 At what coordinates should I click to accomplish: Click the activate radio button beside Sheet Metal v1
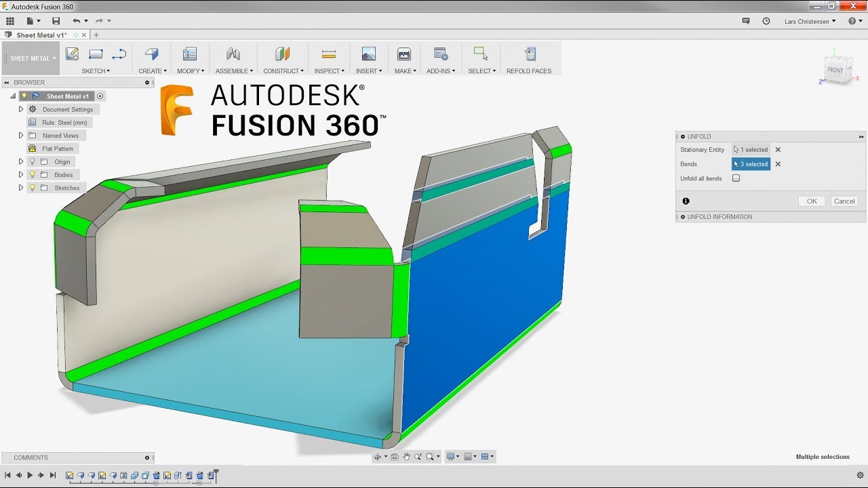click(x=100, y=96)
